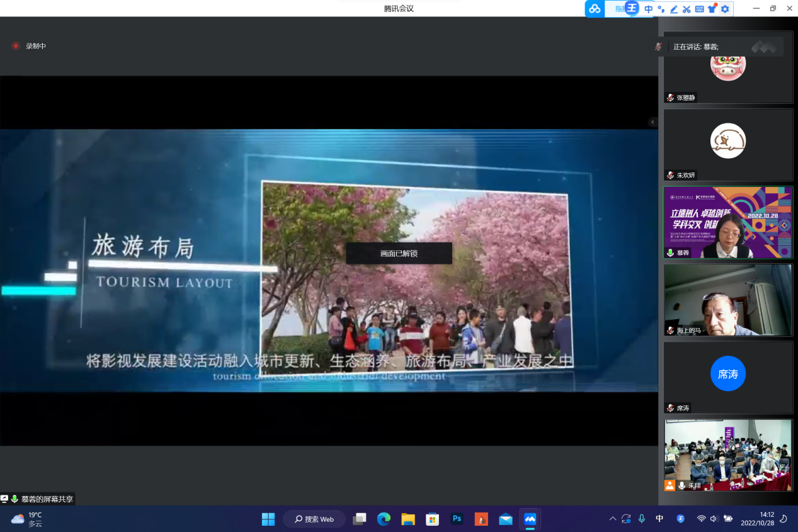Click the 搜索 Web taskbar search box

(314, 519)
